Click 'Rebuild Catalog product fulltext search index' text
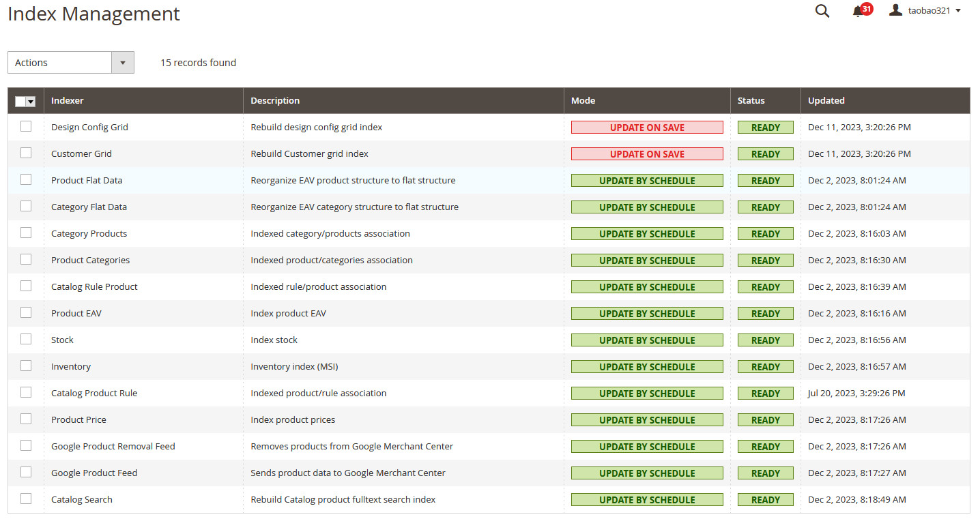 coord(343,499)
